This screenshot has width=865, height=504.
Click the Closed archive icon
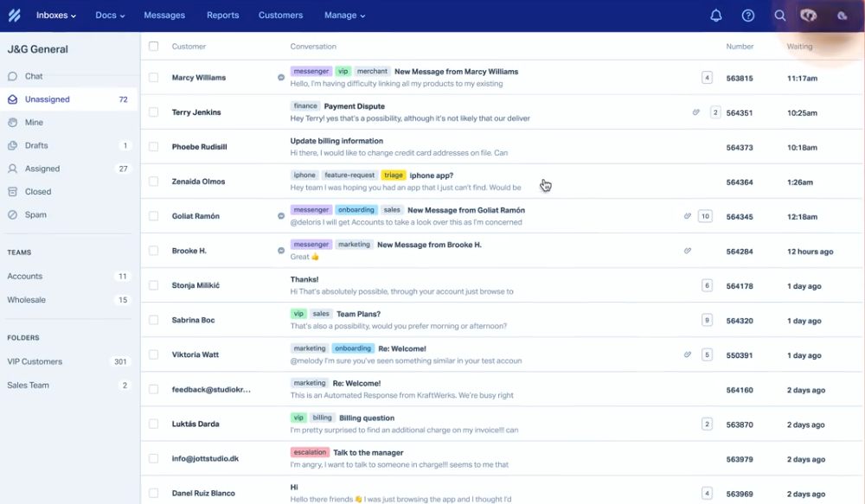tap(12, 192)
